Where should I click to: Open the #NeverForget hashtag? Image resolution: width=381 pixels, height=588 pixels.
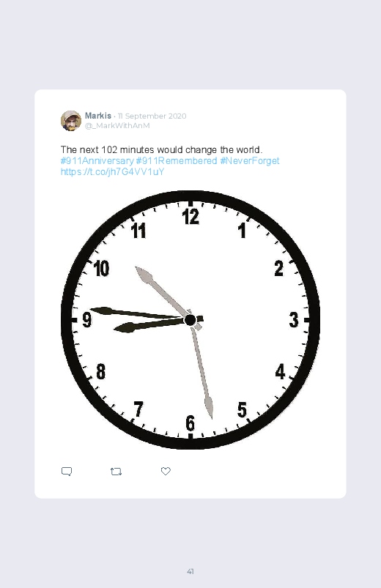pyautogui.click(x=250, y=161)
